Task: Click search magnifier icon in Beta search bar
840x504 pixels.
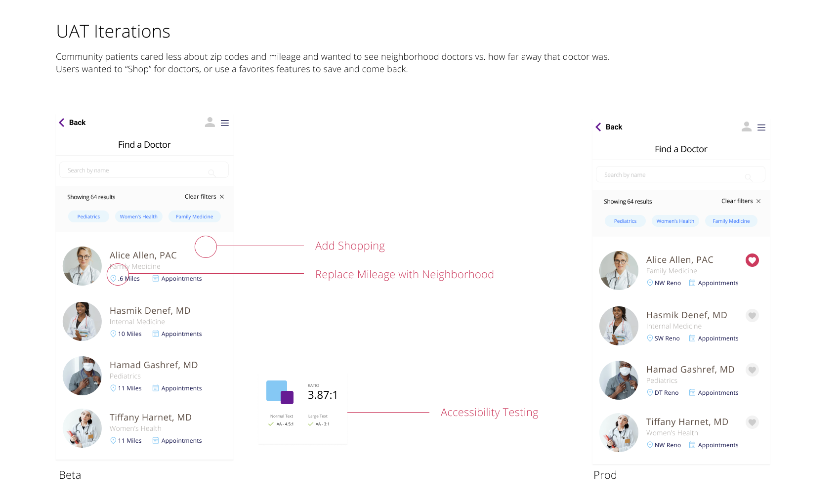Action: coord(211,172)
